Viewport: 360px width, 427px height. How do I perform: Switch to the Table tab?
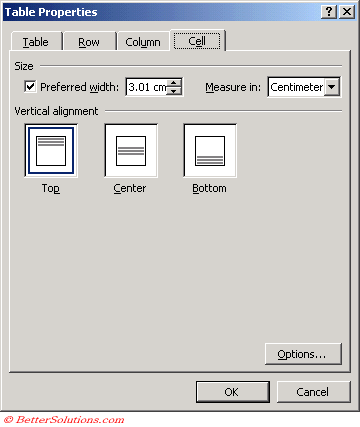pyautogui.click(x=36, y=42)
